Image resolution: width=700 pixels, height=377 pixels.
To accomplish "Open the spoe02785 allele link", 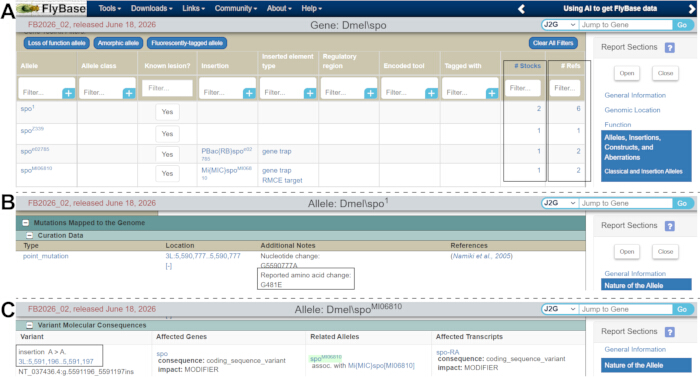I will click(35, 150).
